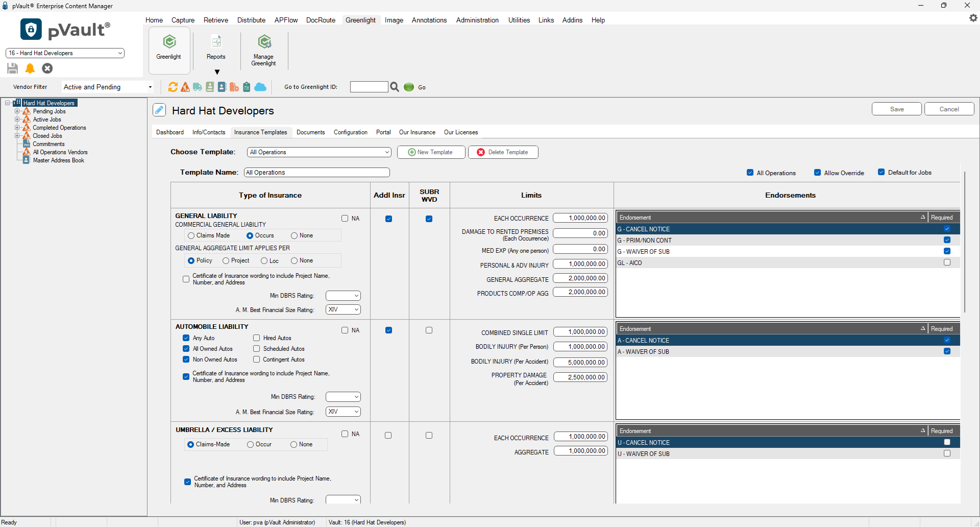Click the blue contact book toolbar icon
Image resolution: width=980 pixels, height=527 pixels.
[x=222, y=87]
